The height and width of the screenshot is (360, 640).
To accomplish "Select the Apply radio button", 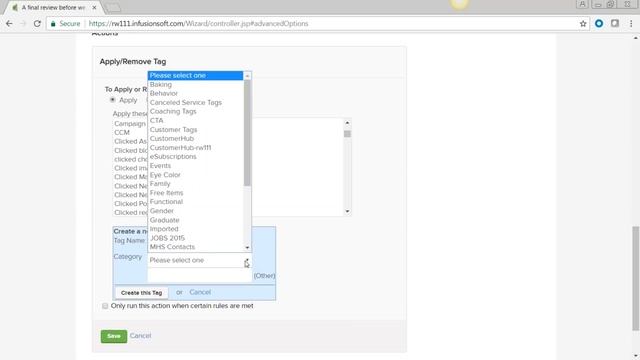I will coord(112,100).
